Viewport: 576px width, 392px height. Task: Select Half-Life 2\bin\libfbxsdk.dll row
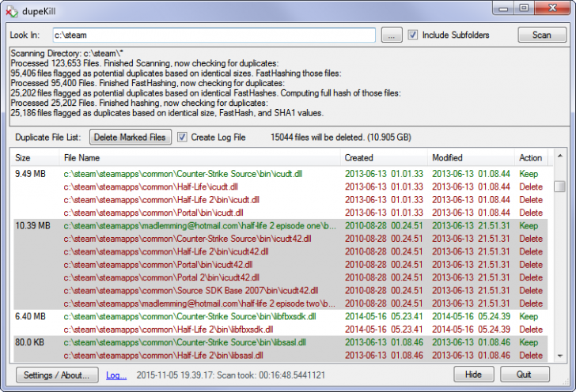click(x=281, y=330)
